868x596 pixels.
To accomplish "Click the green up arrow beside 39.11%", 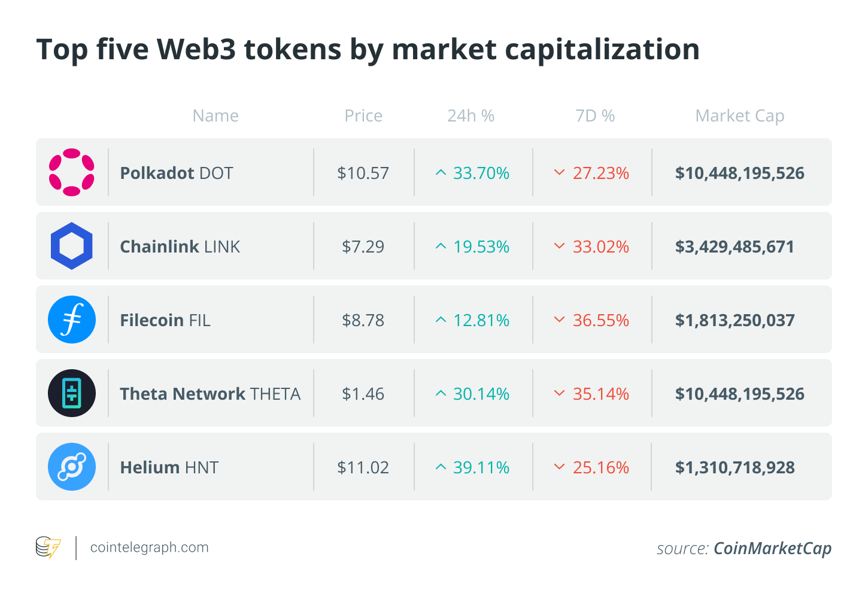I will pyautogui.click(x=441, y=467).
